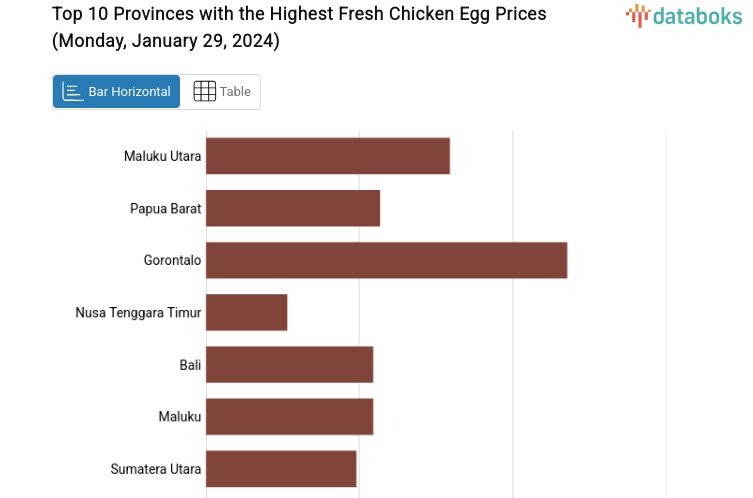Viewport: 753px width, 498px height.
Task: Click the Papua Barat axis label
Action: click(166, 208)
